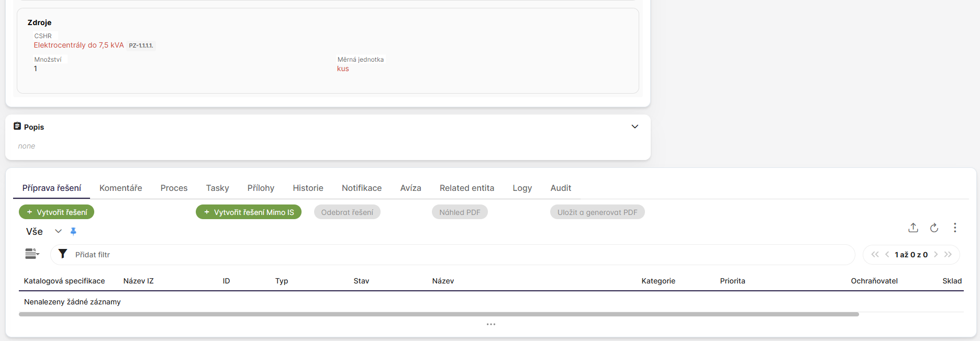Click the refresh icon above the table
The width and height of the screenshot is (980, 341).
tap(934, 228)
